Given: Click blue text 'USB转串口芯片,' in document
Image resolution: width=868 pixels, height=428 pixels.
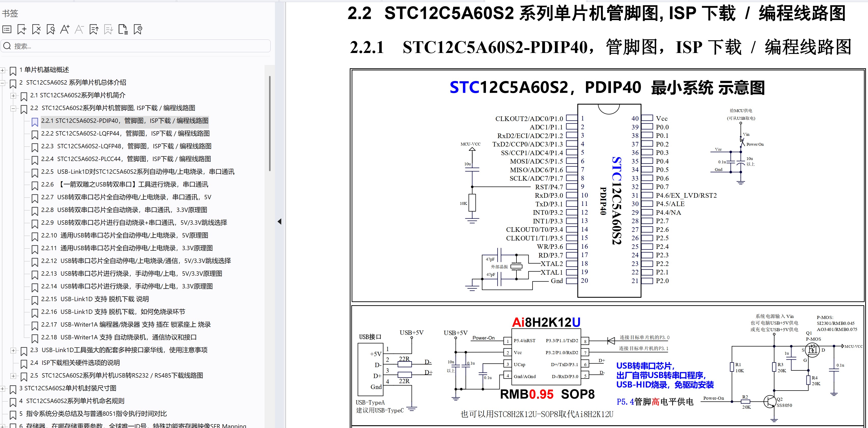Looking at the screenshot, I should pyautogui.click(x=645, y=366).
